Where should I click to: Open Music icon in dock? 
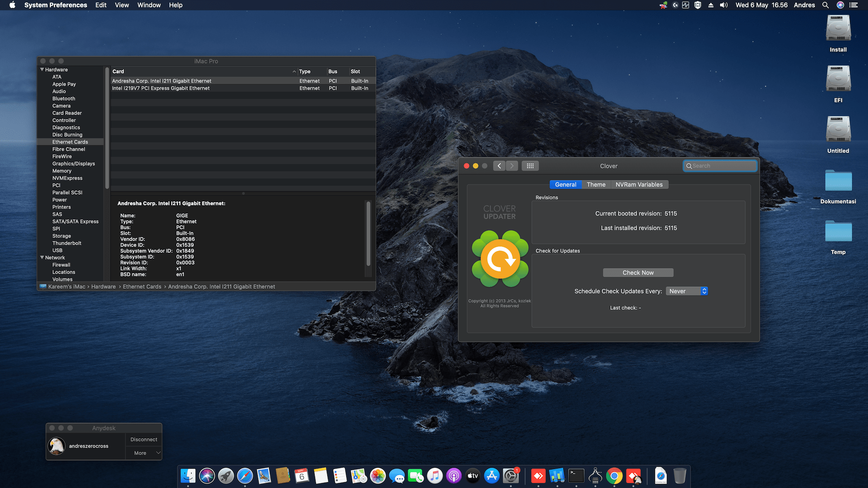tap(435, 476)
